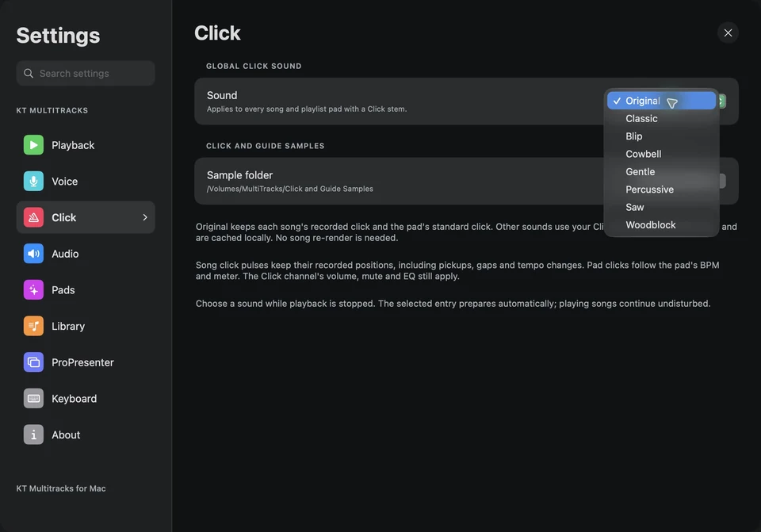
Task: Click the orange Library music icon
Action: tap(33, 326)
